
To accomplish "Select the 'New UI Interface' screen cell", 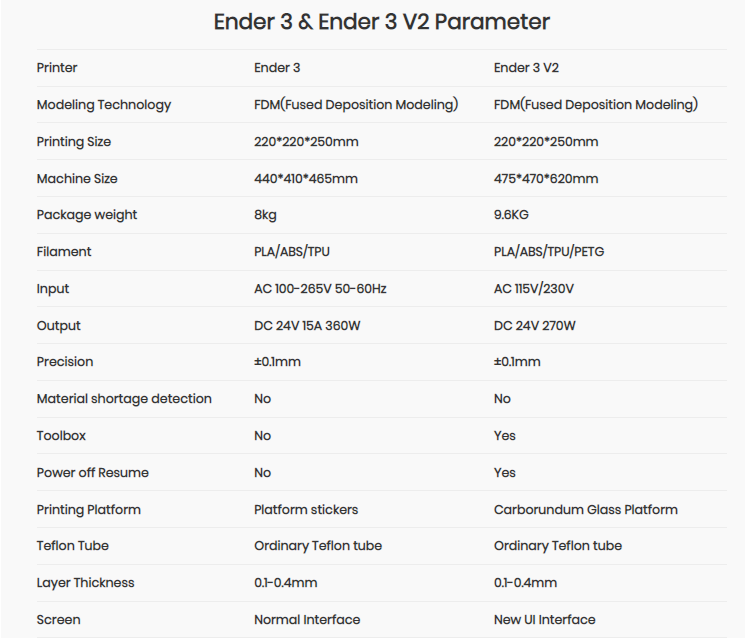I will (545, 620).
